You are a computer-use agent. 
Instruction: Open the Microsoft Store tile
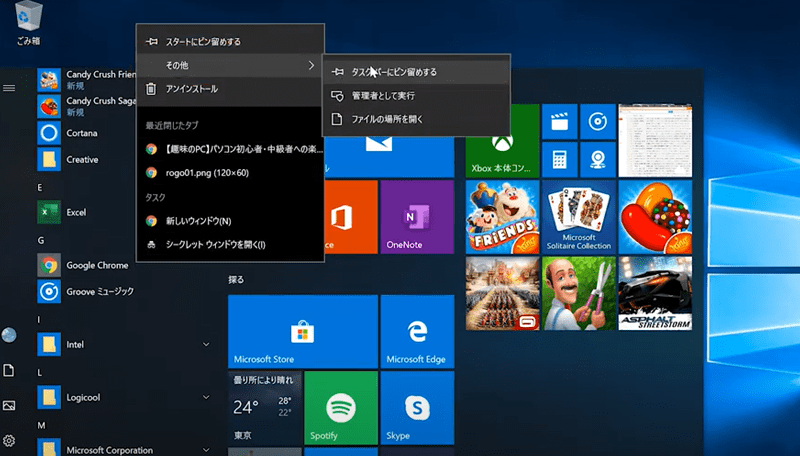tap(303, 332)
